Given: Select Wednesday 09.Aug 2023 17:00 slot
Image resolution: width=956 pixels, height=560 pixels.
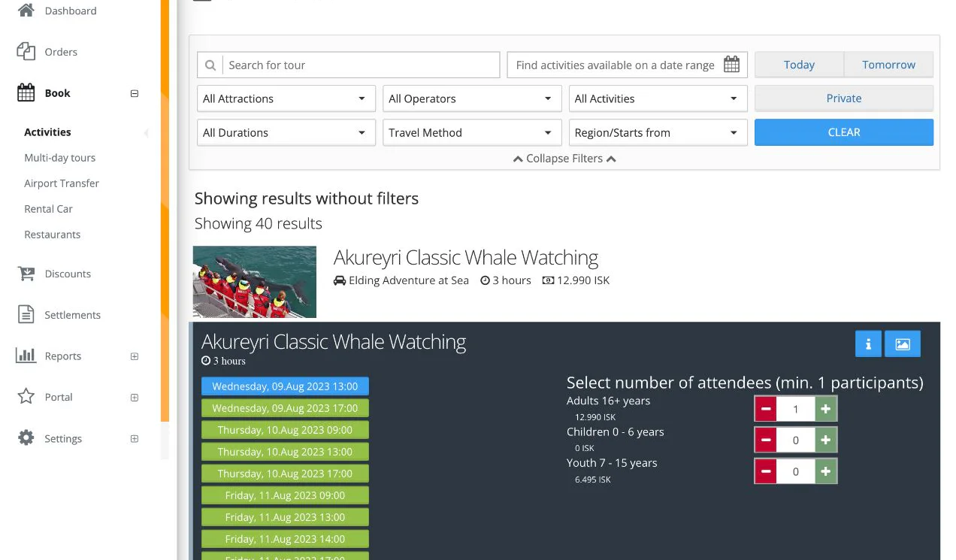Looking at the screenshot, I should tap(285, 408).
